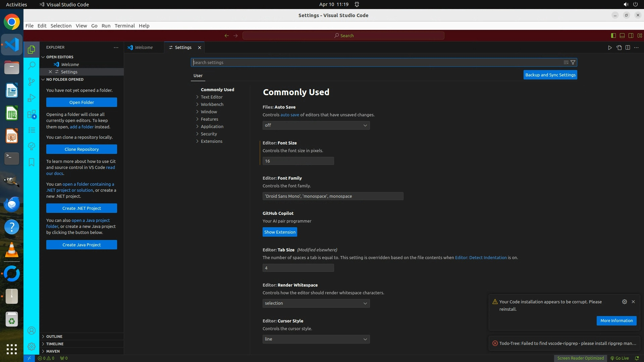Open the Auto Save dropdown
This screenshot has width=644, height=362.
click(x=316, y=125)
